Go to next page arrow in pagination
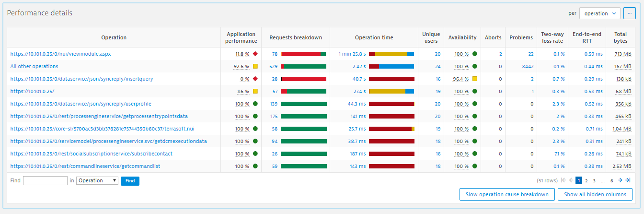 (x=620, y=180)
